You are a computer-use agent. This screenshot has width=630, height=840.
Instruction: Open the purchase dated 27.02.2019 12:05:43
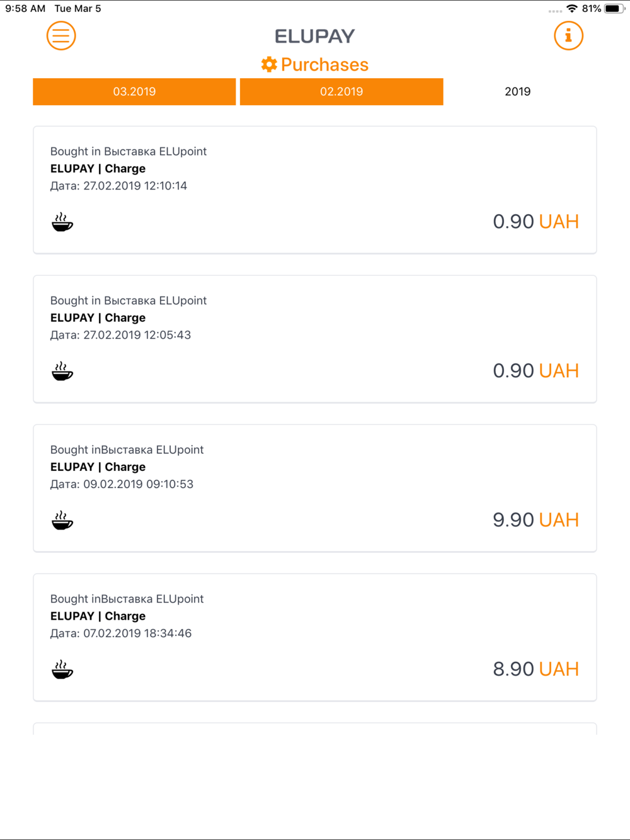[315, 339]
